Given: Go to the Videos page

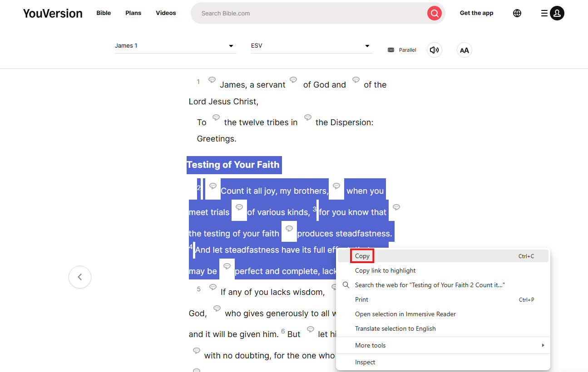Looking at the screenshot, I should pos(166,13).
